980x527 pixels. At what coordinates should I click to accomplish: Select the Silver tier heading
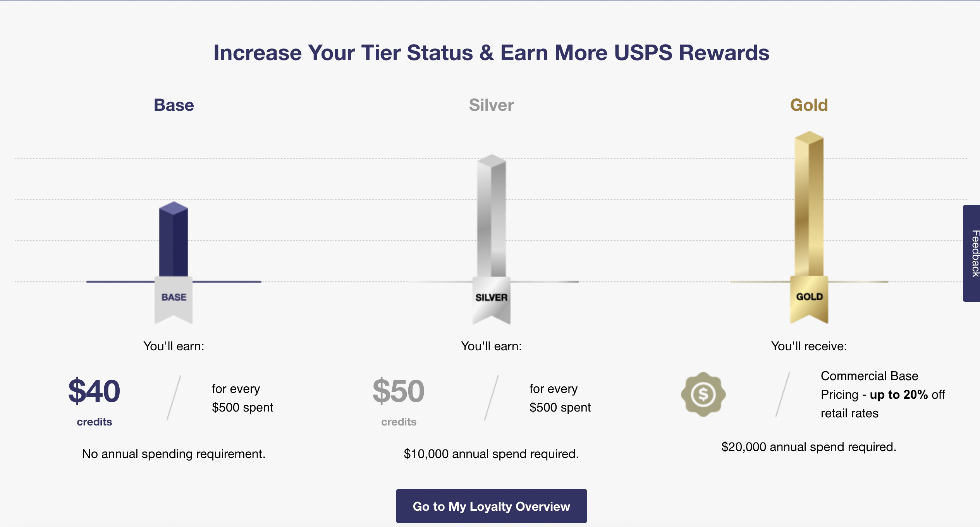pyautogui.click(x=491, y=105)
